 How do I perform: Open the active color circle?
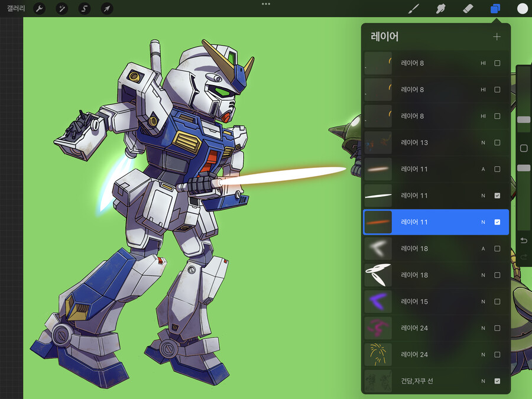point(522,8)
